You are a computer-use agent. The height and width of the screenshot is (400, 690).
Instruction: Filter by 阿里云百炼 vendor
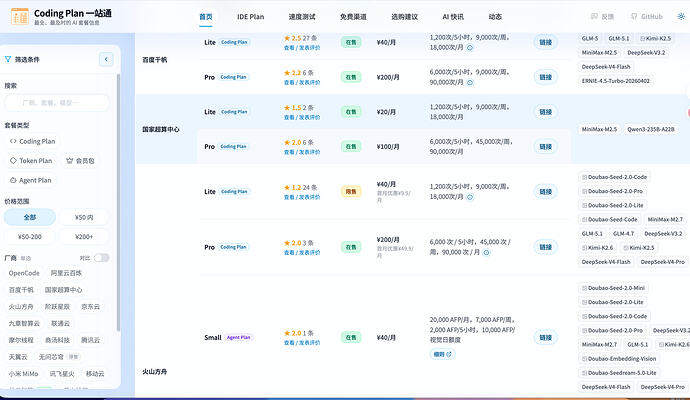(66, 273)
